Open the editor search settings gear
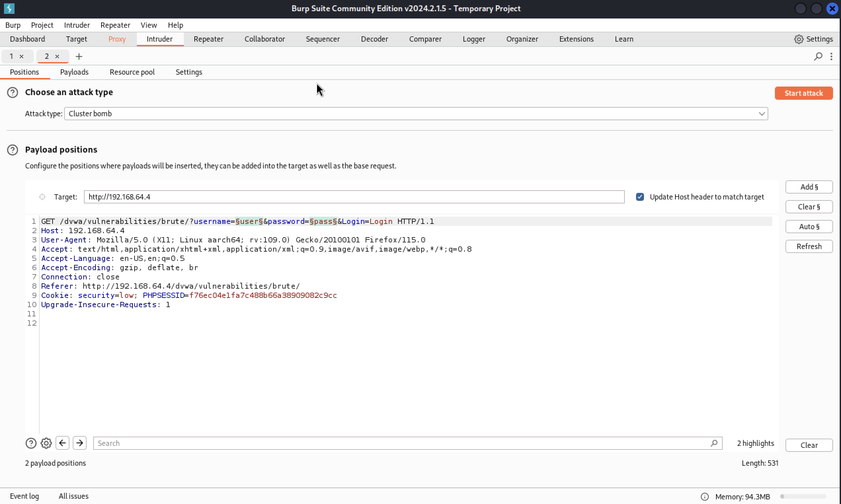The height and width of the screenshot is (504, 841). (46, 443)
